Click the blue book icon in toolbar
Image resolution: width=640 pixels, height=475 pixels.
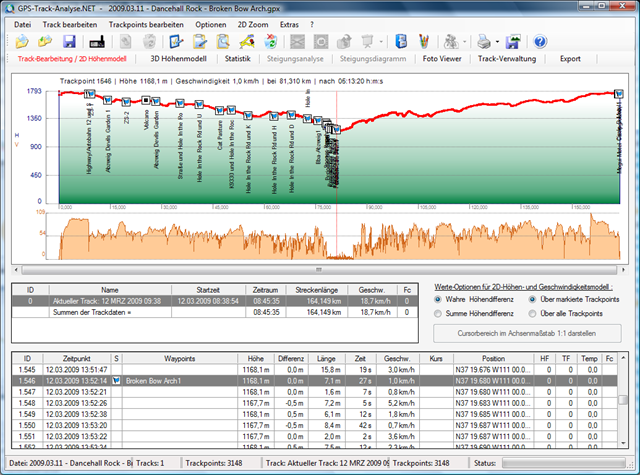tap(401, 42)
